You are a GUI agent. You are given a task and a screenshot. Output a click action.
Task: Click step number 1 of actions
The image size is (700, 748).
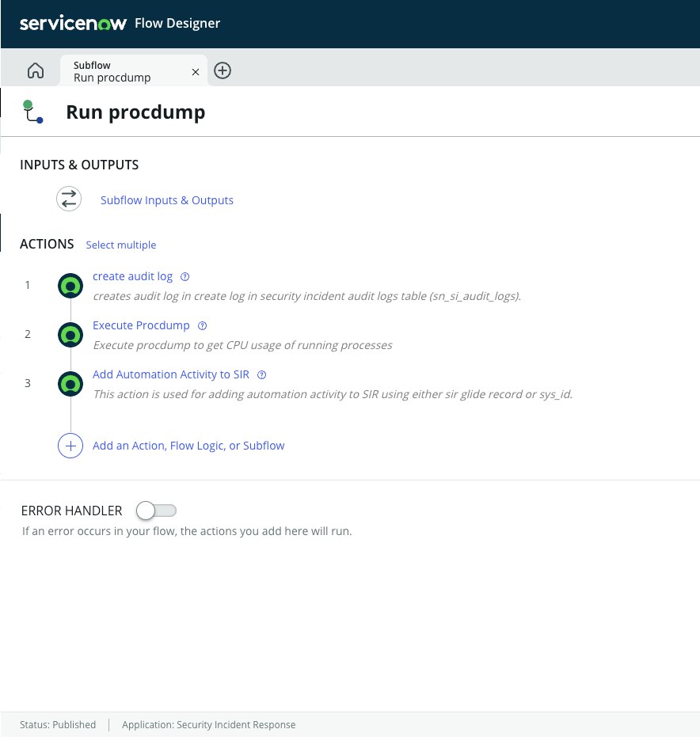28,285
